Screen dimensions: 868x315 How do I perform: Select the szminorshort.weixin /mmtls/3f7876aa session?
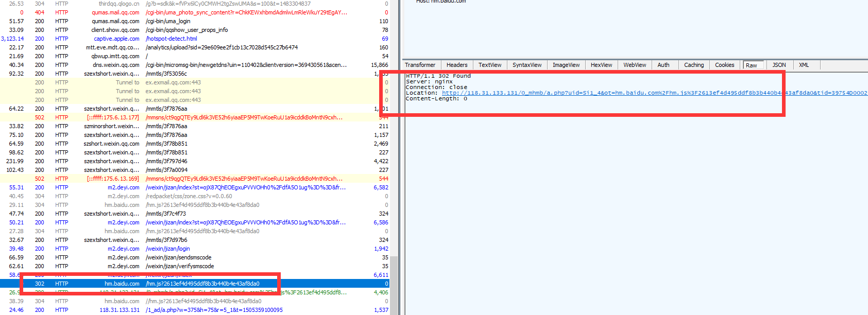195,126
